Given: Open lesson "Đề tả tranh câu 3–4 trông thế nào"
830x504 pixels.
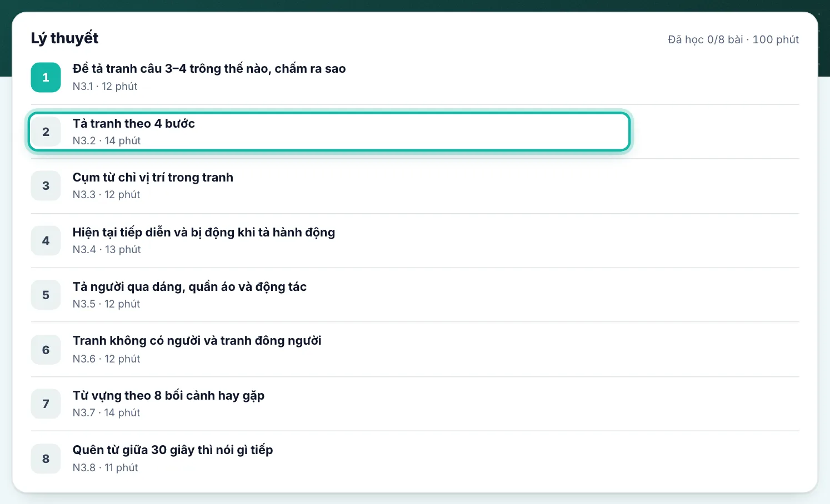Looking at the screenshot, I should [415, 77].
